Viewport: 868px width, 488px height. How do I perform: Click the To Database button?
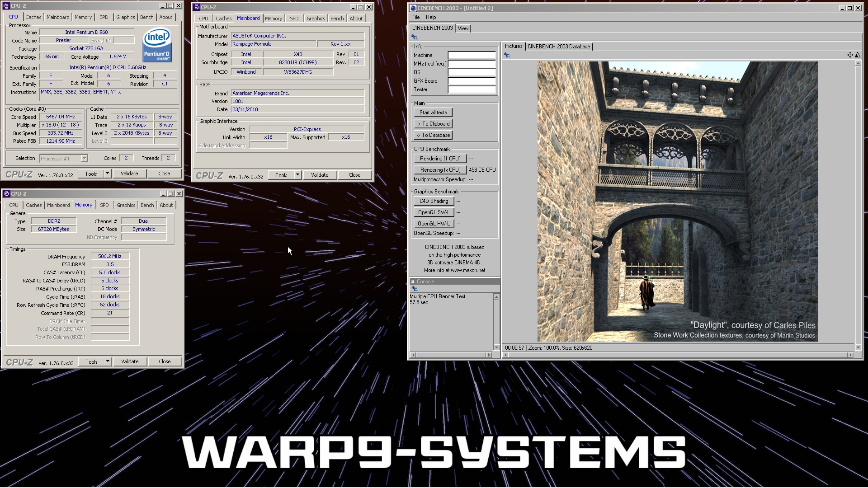coord(433,135)
